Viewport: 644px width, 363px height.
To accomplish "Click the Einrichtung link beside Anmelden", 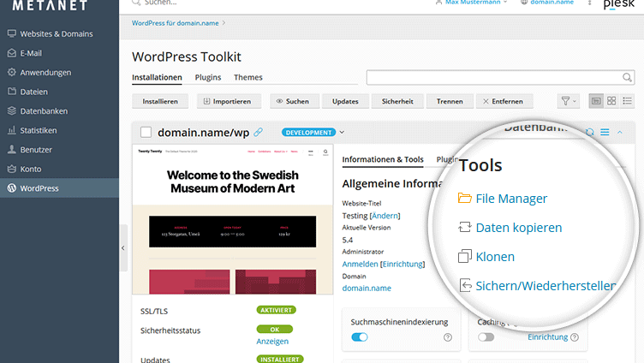I will click(402, 264).
